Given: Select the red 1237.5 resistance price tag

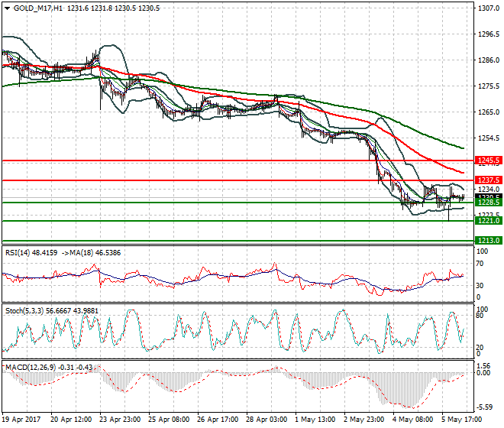Looking at the screenshot, I should 488,180.
